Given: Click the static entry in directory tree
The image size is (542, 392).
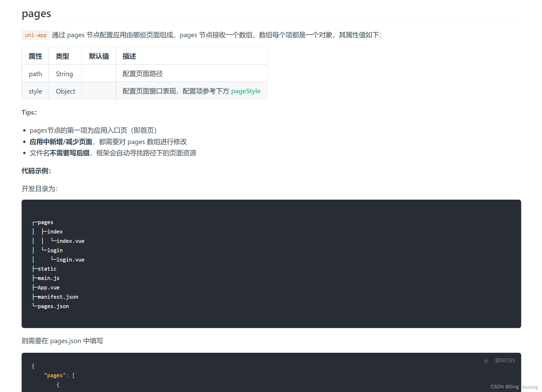Looking at the screenshot, I should pyautogui.click(x=47, y=269).
